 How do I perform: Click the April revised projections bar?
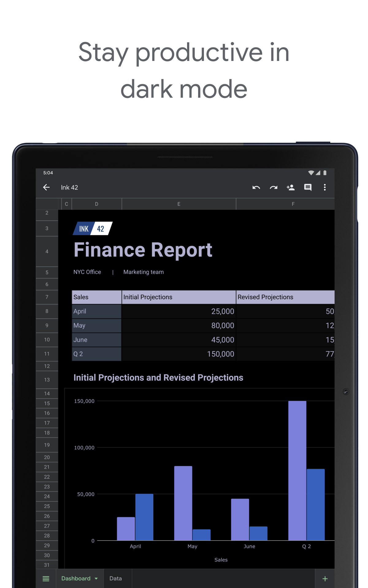[x=144, y=517]
